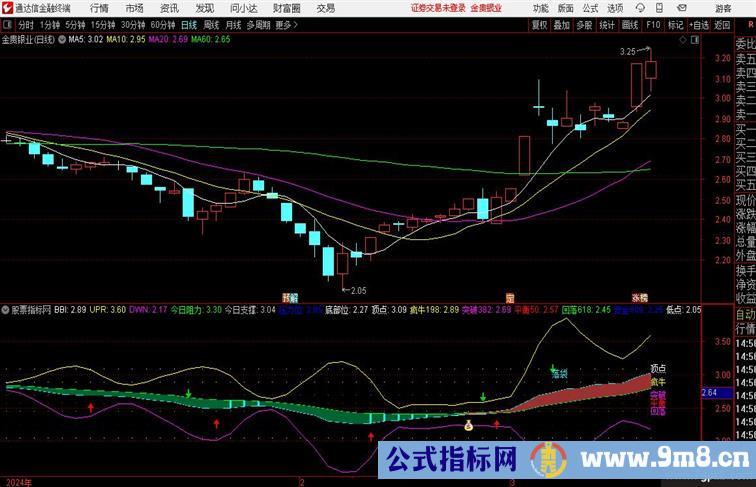Switch to 日线 daily period

188,25
